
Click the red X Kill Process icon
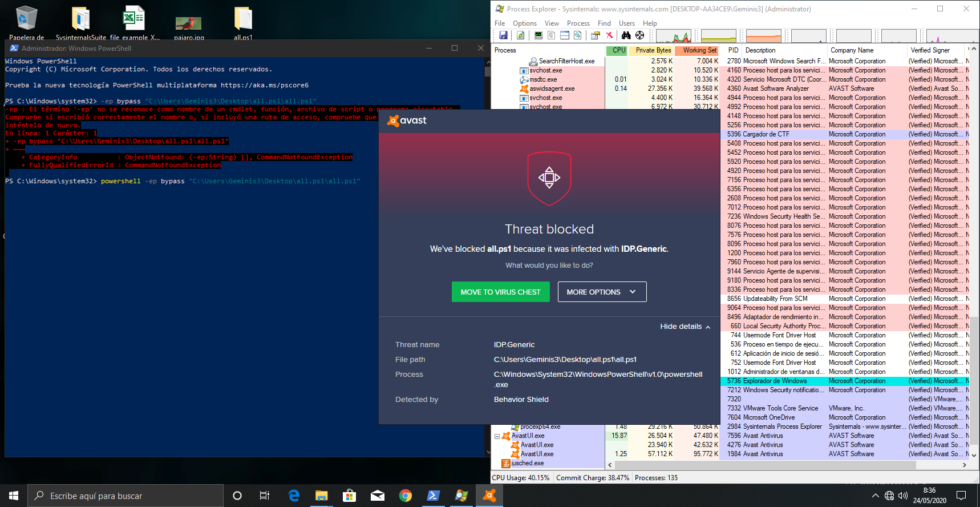pos(609,35)
